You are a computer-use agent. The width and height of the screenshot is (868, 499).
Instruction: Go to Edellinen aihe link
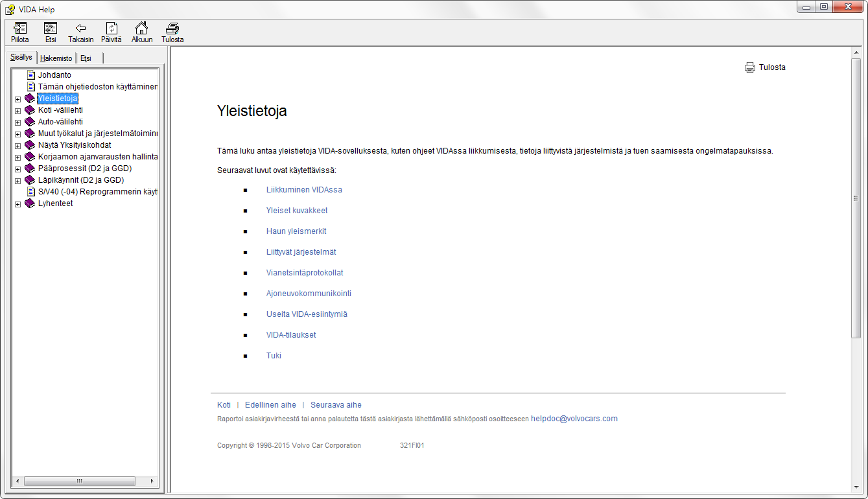click(x=270, y=405)
